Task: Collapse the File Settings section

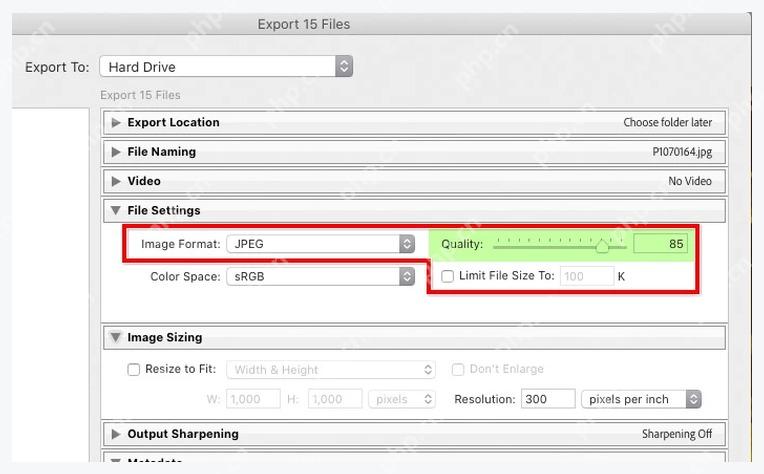Action: coord(115,210)
